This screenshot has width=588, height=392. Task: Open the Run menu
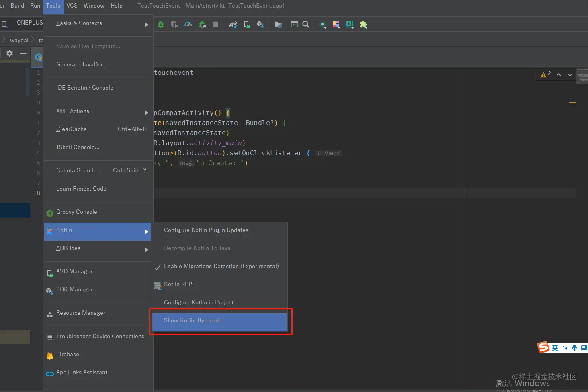click(35, 6)
